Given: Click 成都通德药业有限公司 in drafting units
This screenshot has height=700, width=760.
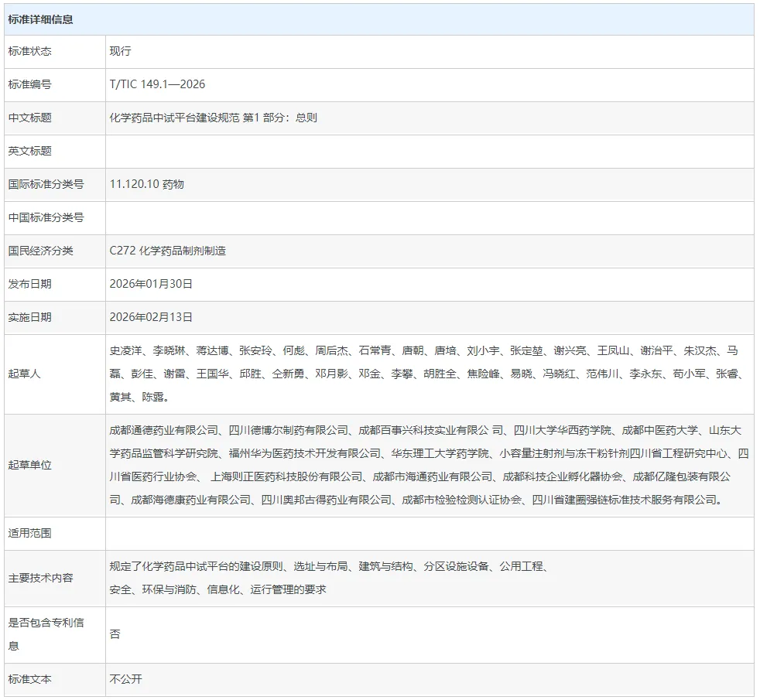Looking at the screenshot, I should click(x=164, y=431).
